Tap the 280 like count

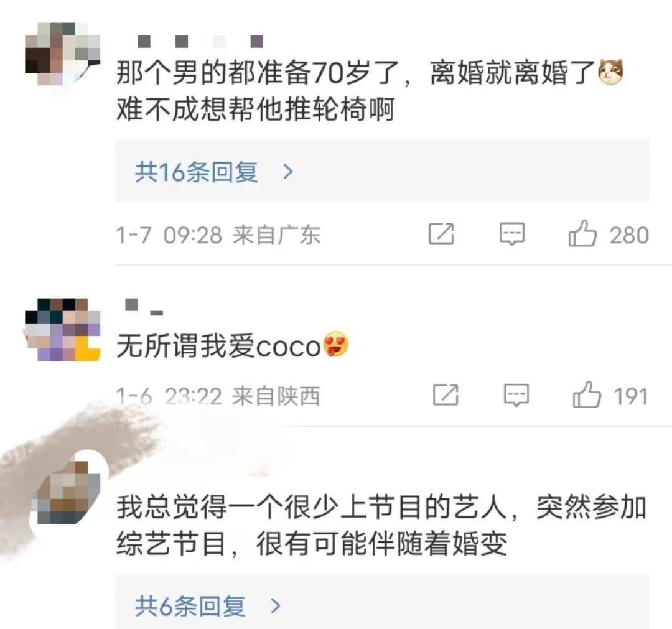click(x=629, y=235)
